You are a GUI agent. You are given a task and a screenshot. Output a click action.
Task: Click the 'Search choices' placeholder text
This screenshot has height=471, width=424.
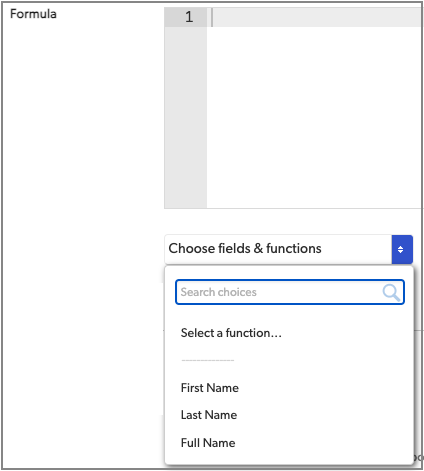click(219, 292)
